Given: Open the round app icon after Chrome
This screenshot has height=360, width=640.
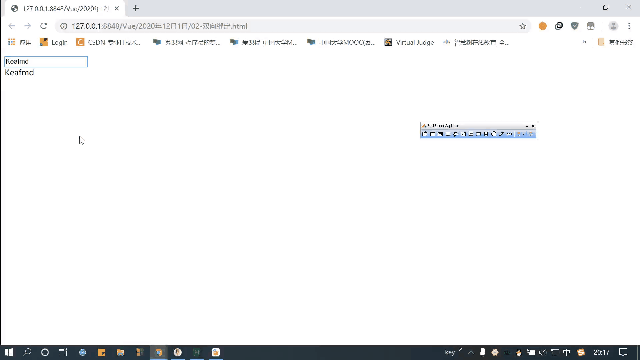Looking at the screenshot, I should click(x=178, y=352).
